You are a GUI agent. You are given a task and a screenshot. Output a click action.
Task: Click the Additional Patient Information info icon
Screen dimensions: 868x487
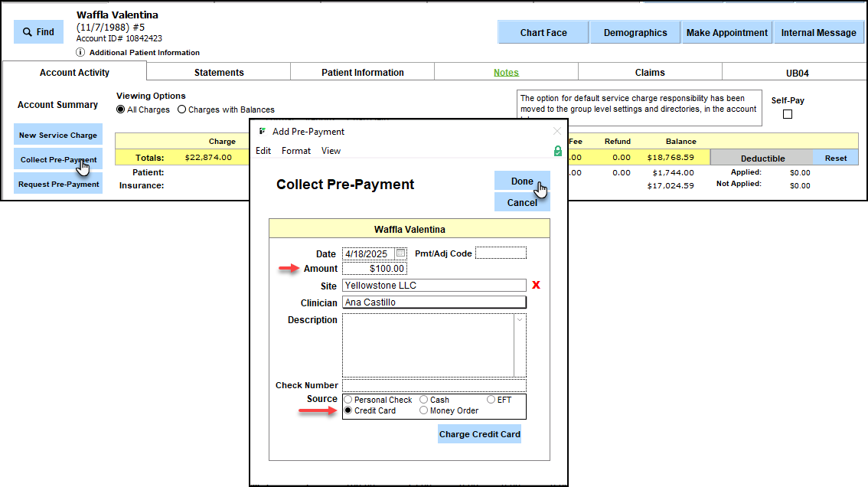point(80,53)
